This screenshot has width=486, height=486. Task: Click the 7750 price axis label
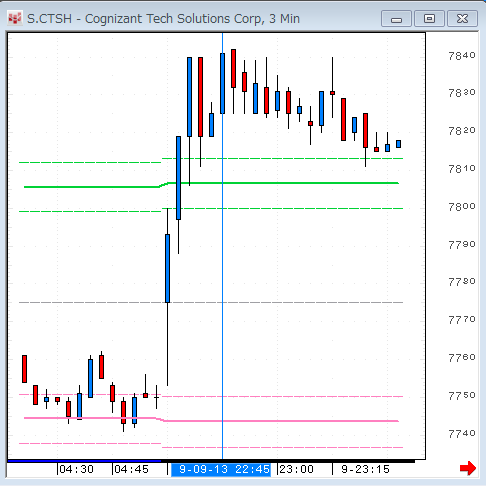(462, 396)
